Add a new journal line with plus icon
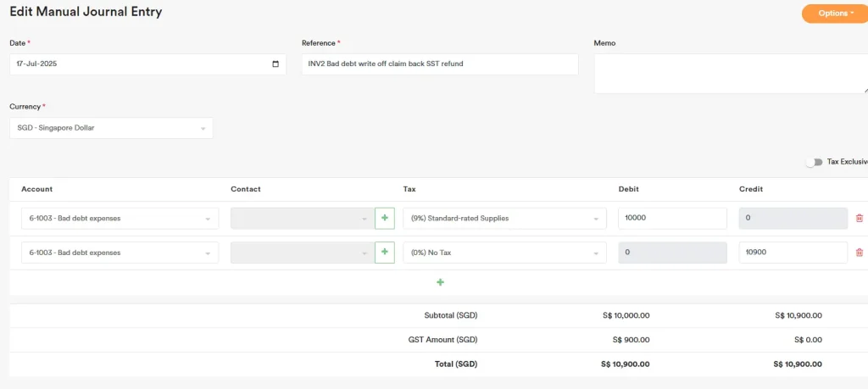 pos(440,282)
